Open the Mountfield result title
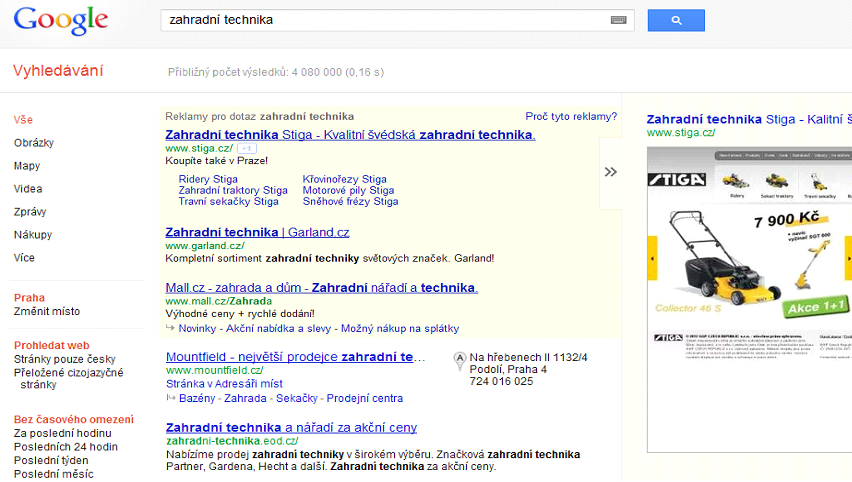 296,356
